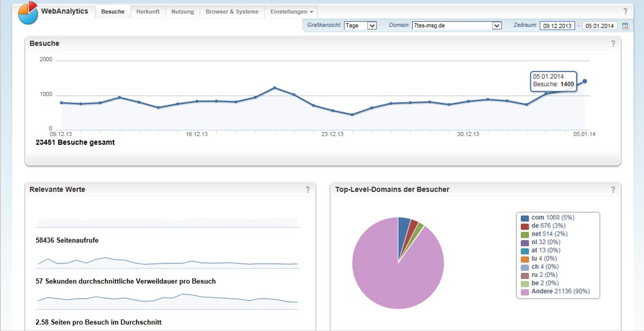
Task: Select the Besuche tab
Action: point(113,12)
